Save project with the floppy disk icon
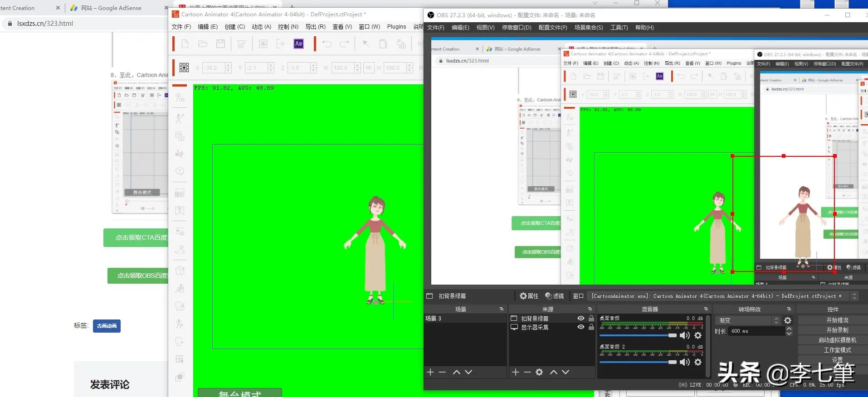 tap(220, 44)
